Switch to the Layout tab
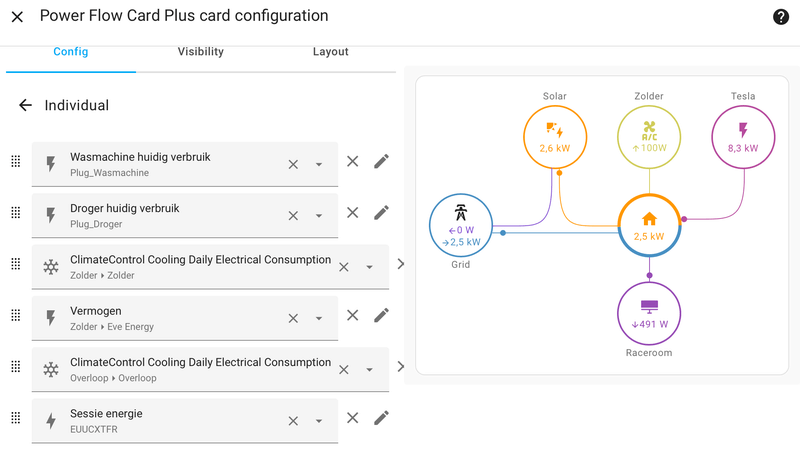800x449 pixels. (331, 52)
